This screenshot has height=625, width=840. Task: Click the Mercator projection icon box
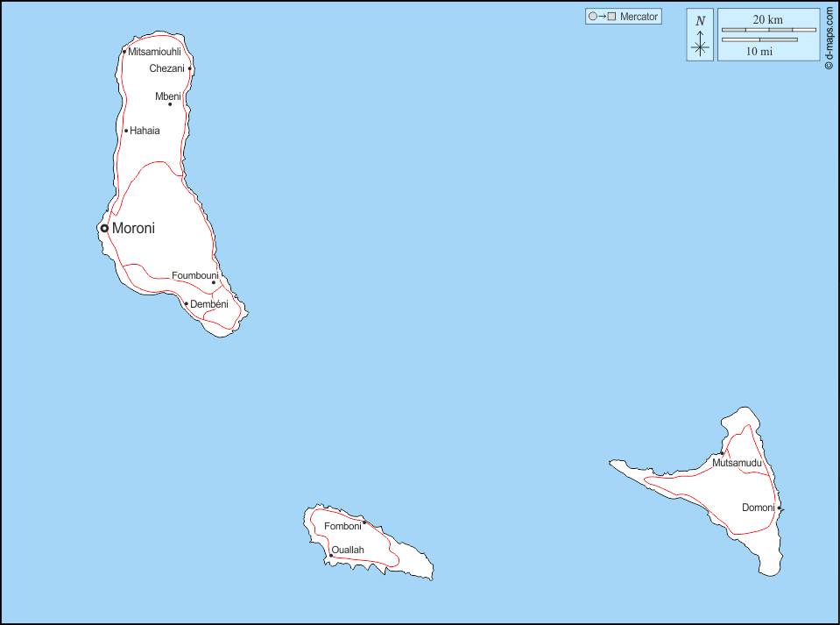click(x=624, y=17)
